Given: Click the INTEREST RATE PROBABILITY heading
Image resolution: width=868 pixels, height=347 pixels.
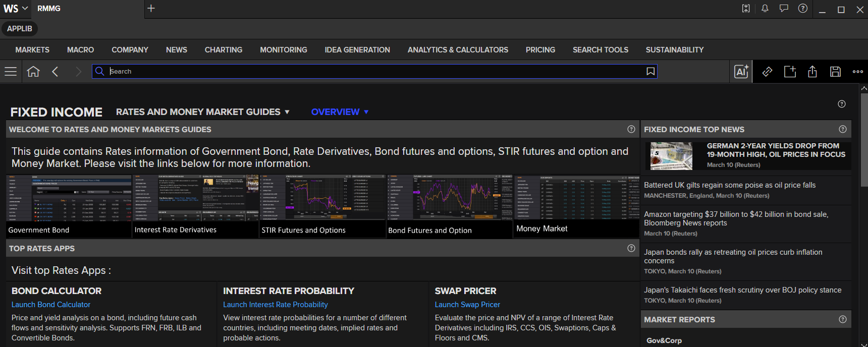Looking at the screenshot, I should pos(289,291).
